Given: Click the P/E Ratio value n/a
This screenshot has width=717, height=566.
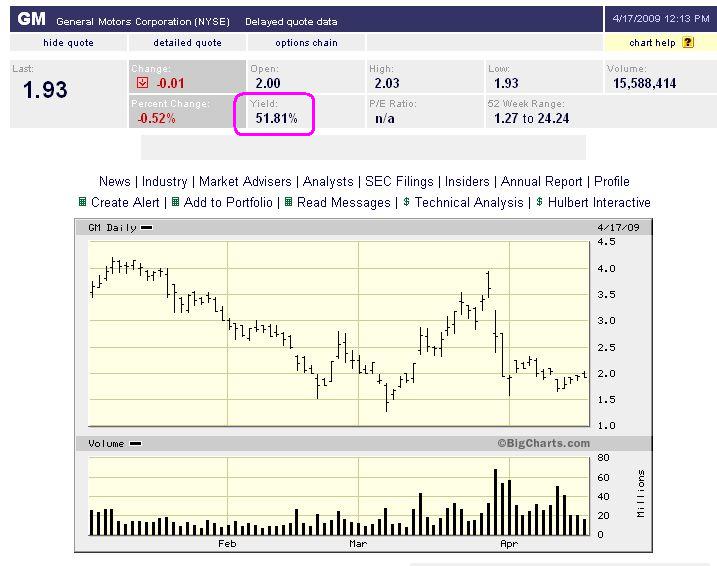Looking at the screenshot, I should [x=385, y=118].
